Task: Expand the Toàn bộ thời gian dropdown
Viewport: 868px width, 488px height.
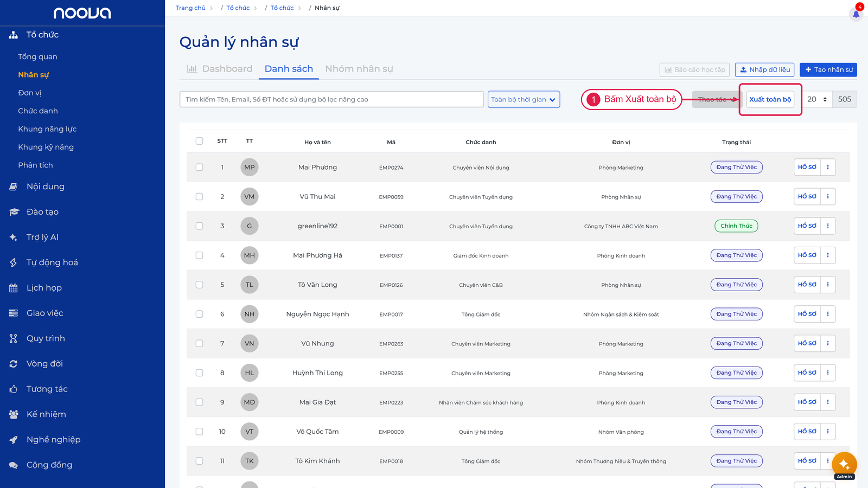Action: 524,99
